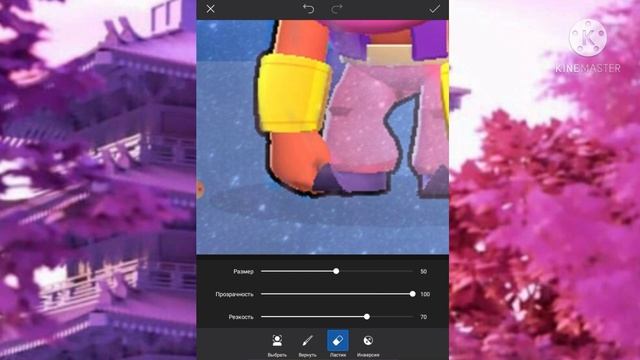Click the opacity value 100

pyautogui.click(x=425, y=294)
